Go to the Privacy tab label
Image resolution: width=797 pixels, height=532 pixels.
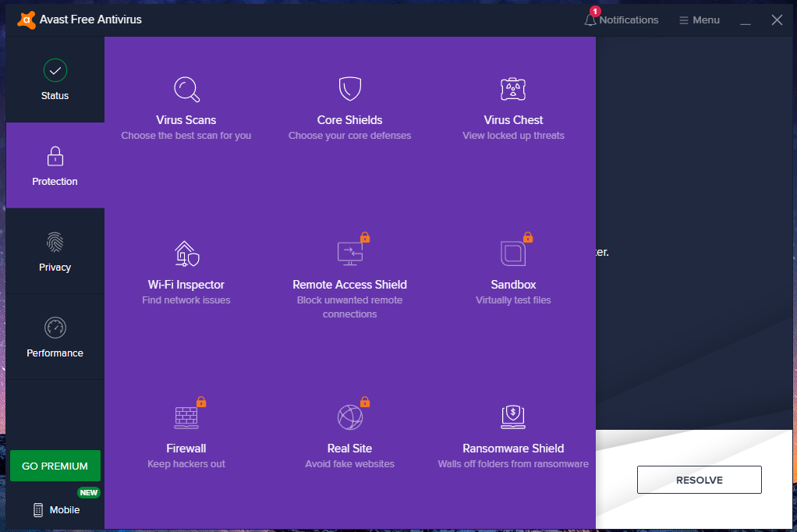(55, 268)
